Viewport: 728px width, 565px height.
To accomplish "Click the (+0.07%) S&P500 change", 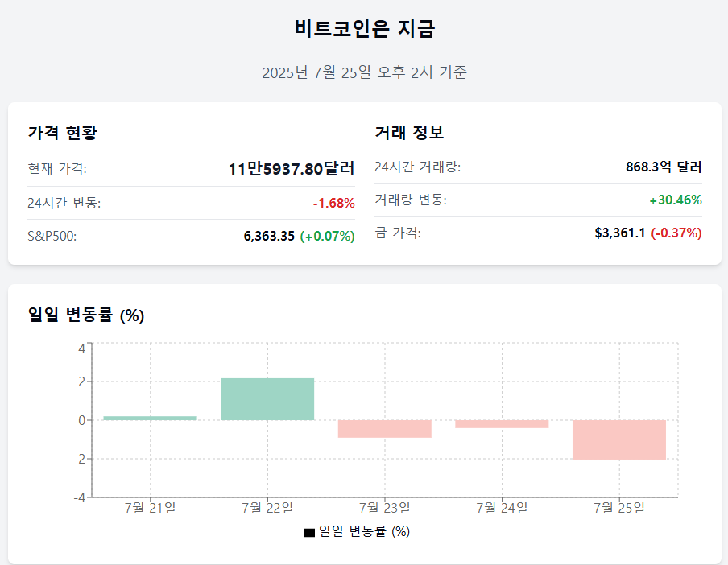I will pyautogui.click(x=327, y=236).
